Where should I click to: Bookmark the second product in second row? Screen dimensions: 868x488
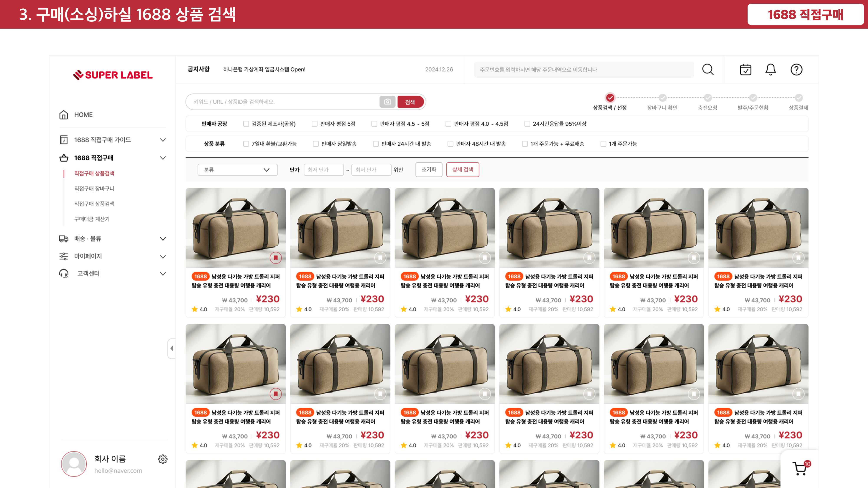pyautogui.click(x=380, y=394)
